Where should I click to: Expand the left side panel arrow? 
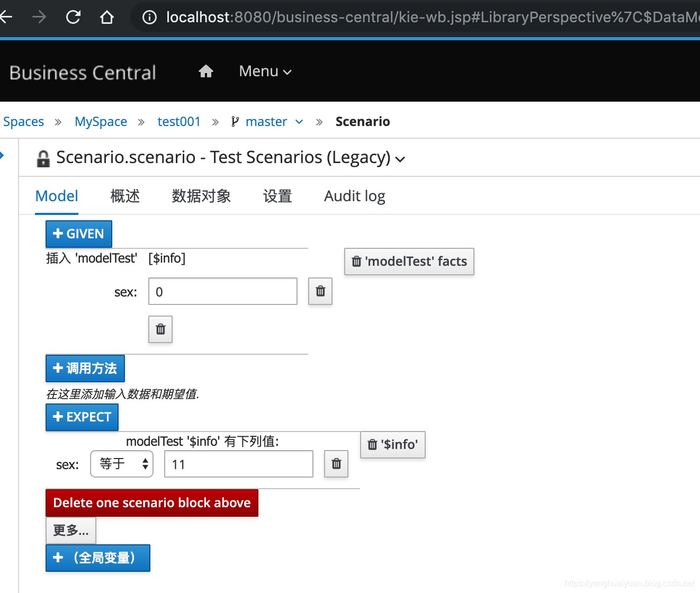point(2,155)
